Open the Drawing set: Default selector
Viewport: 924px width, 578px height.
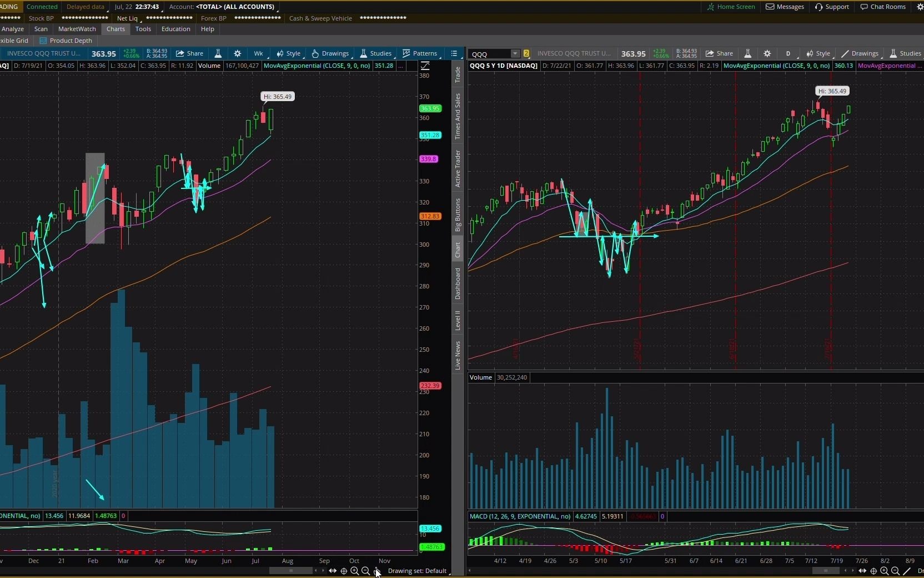pyautogui.click(x=418, y=571)
